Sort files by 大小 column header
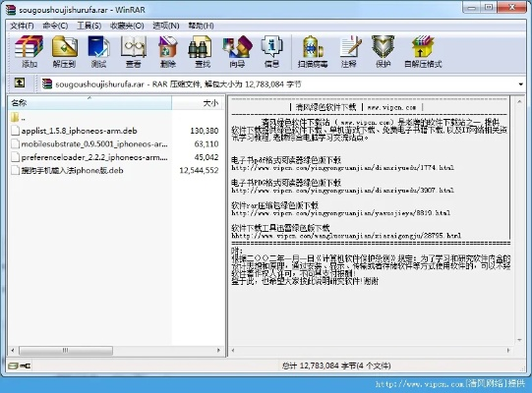This screenshot has width=532, height=393. click(197, 103)
